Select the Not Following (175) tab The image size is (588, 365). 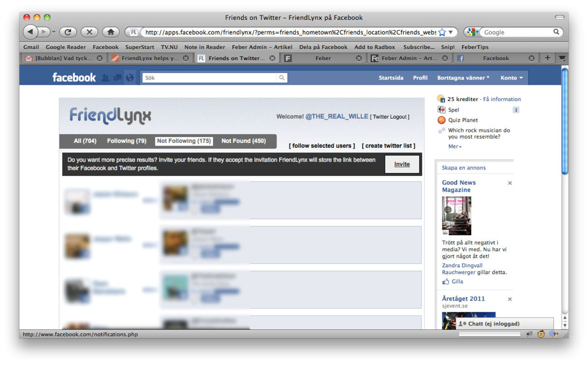(x=184, y=141)
